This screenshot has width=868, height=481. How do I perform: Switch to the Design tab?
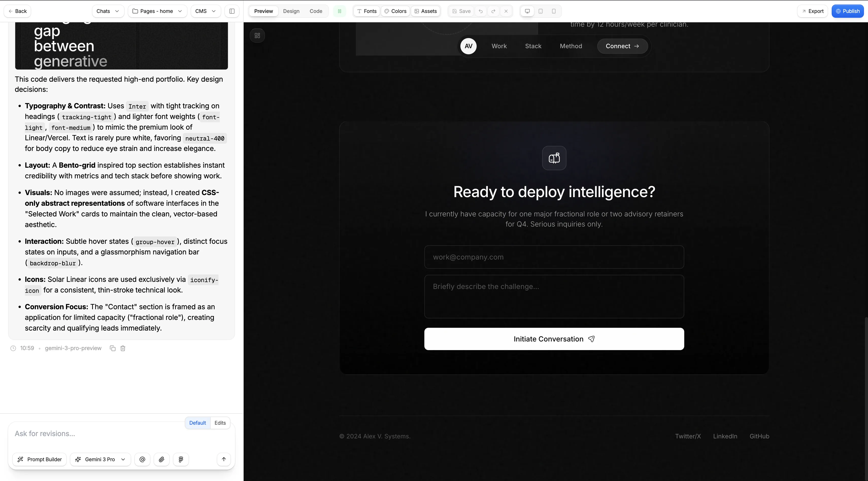click(291, 11)
